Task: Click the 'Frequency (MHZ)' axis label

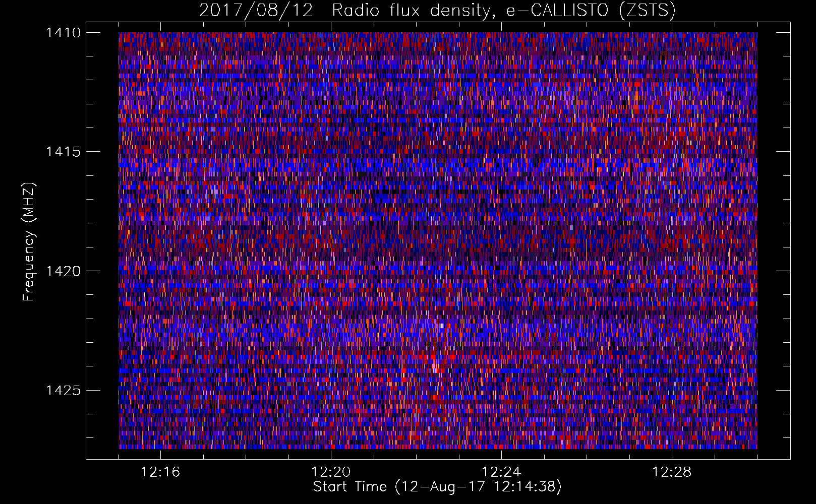Action: (x=29, y=241)
